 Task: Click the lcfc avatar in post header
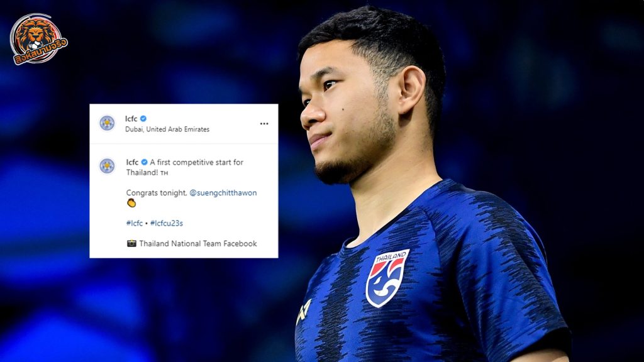coord(107,123)
